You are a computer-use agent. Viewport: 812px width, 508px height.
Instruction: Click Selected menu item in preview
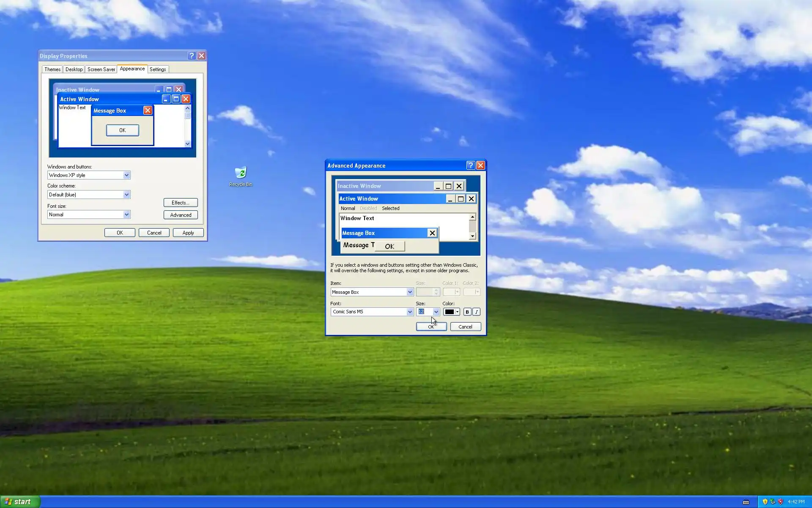click(390, 208)
